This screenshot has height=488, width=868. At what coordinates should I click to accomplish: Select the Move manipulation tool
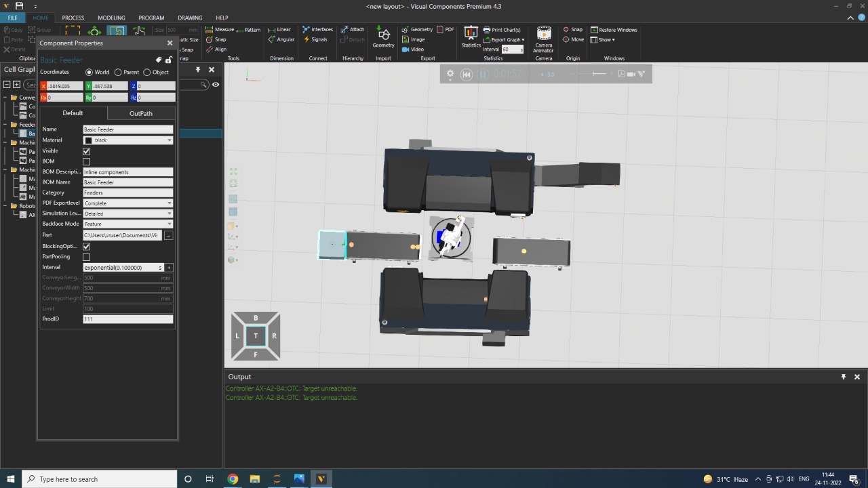94,32
